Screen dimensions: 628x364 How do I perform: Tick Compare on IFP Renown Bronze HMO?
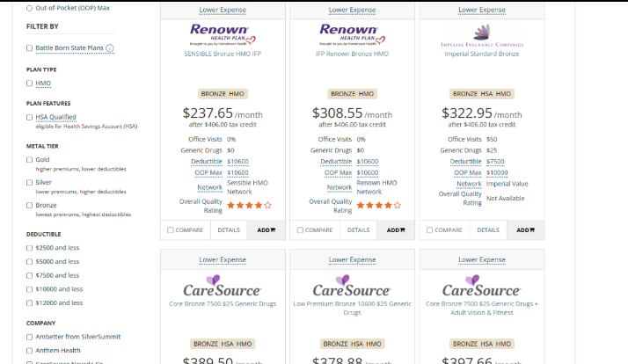(x=301, y=230)
